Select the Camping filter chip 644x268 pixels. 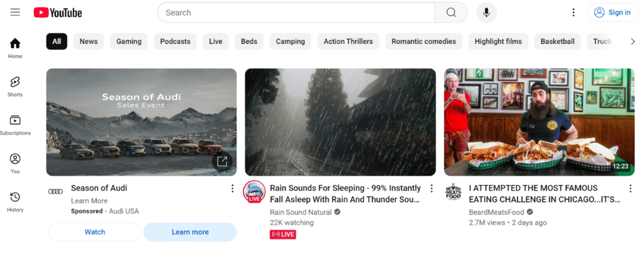click(291, 42)
